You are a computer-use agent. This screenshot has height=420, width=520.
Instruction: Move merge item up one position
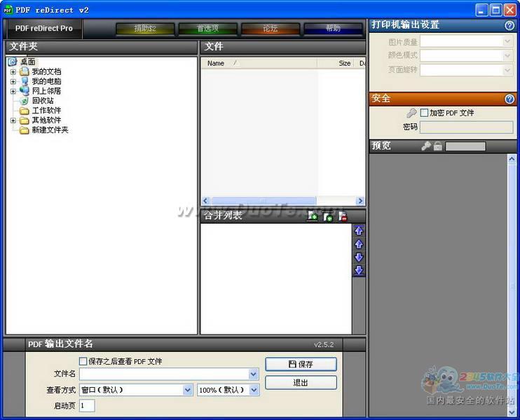pyautogui.click(x=359, y=244)
